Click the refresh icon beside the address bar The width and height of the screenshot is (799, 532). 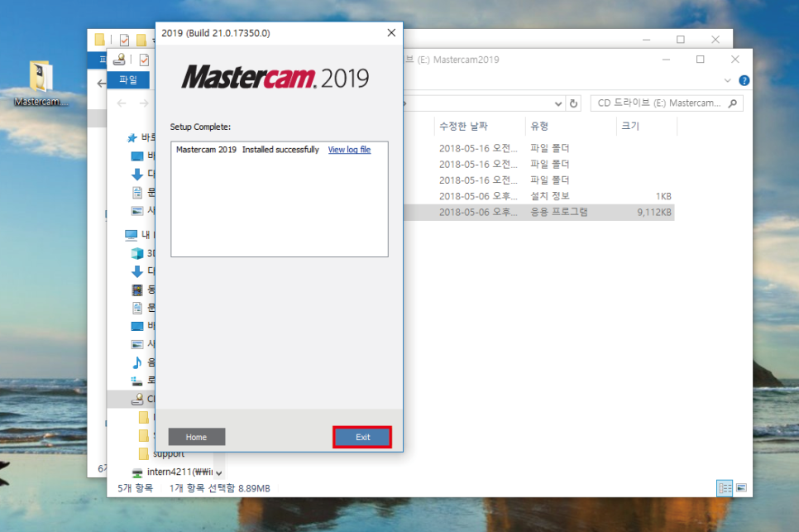(x=573, y=103)
